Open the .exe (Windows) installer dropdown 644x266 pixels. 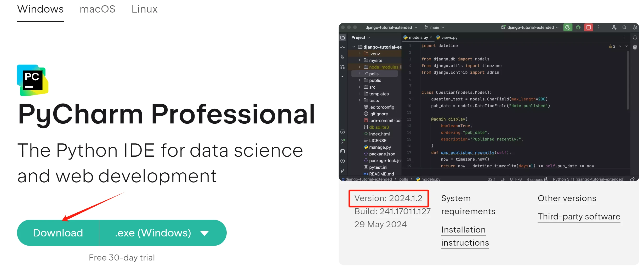tap(163, 233)
